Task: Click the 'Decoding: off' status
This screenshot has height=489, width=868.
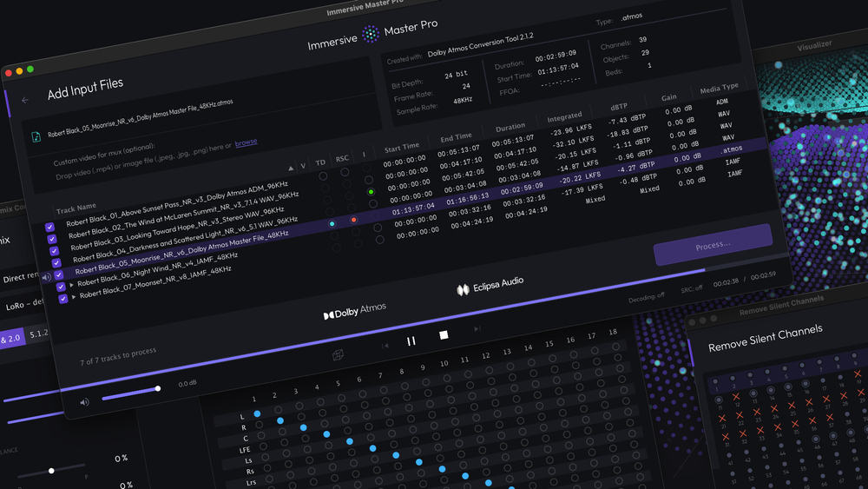Action: (646, 297)
